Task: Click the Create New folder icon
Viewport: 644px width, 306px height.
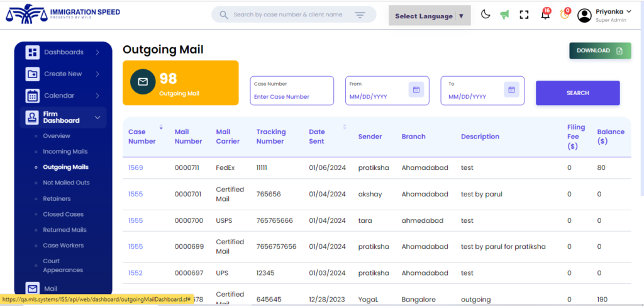Action: click(33, 74)
